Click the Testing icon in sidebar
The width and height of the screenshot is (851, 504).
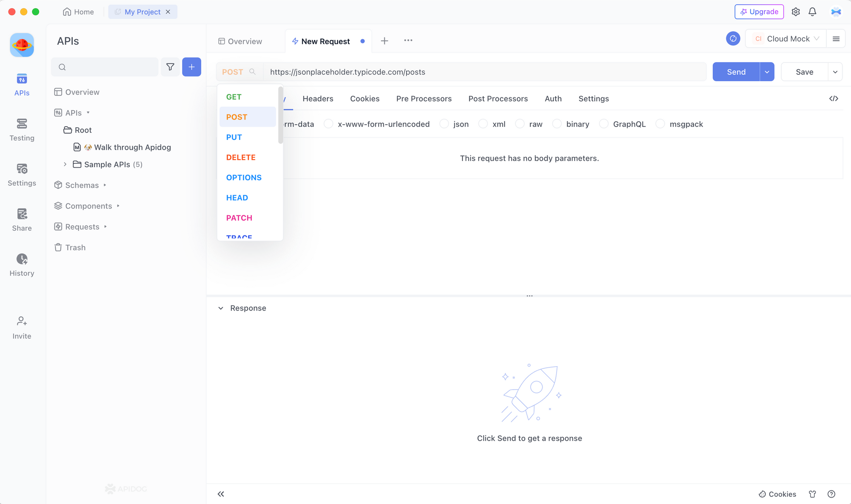coord(22,129)
